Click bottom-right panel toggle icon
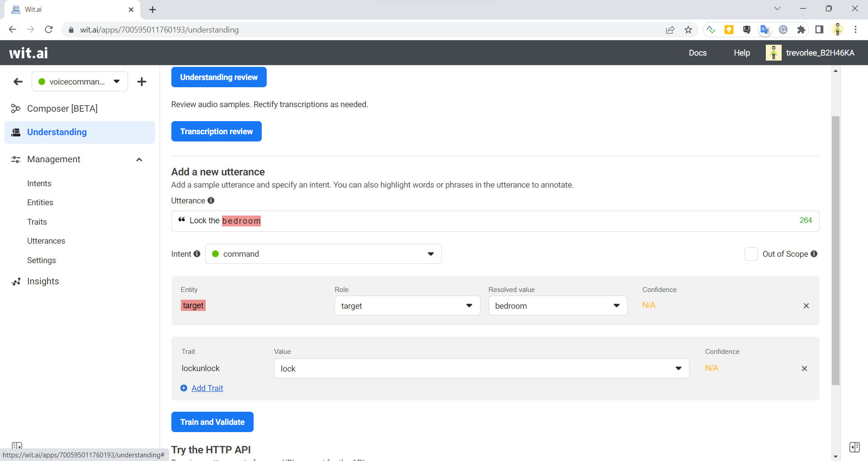 (854, 447)
